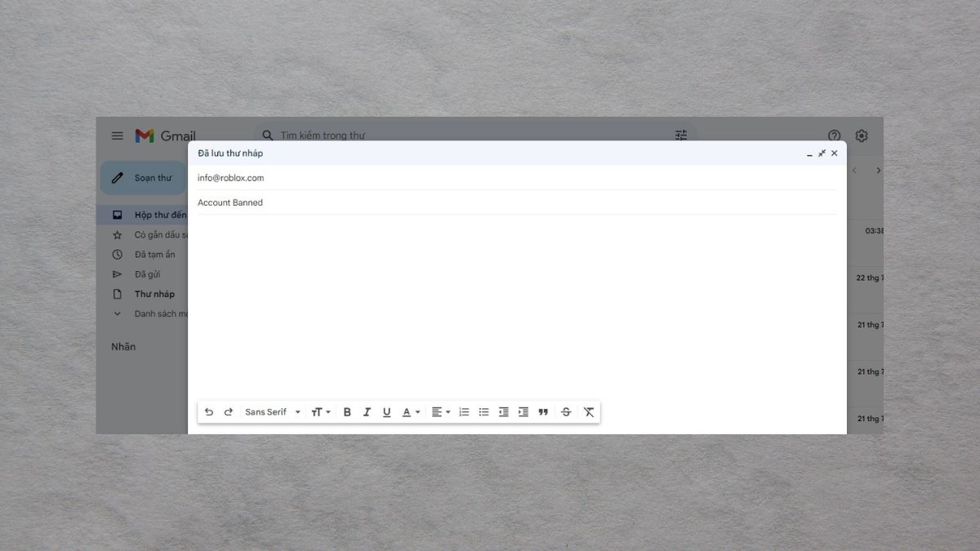
Task: Open Gmail settings gear
Action: tap(862, 136)
